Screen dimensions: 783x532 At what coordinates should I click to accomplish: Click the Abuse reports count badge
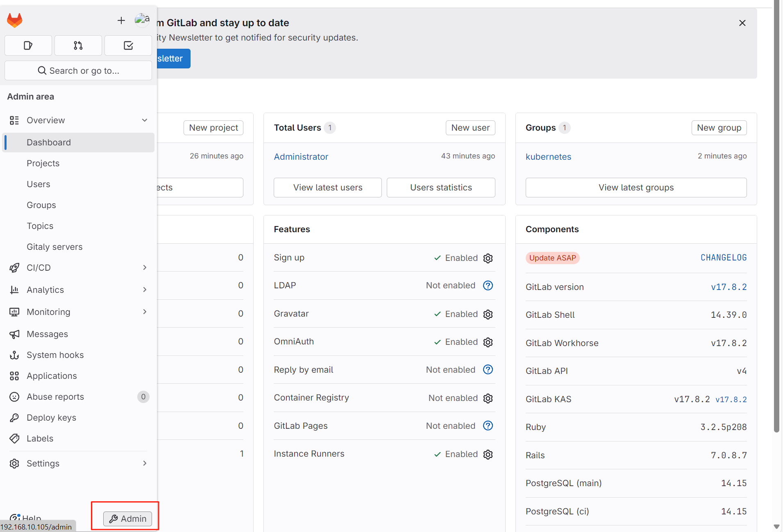[x=143, y=397]
